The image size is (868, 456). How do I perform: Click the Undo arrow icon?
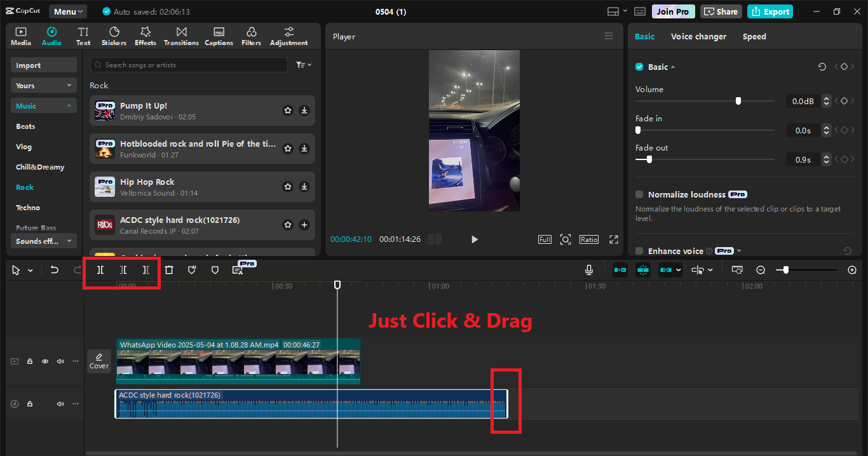click(x=55, y=270)
